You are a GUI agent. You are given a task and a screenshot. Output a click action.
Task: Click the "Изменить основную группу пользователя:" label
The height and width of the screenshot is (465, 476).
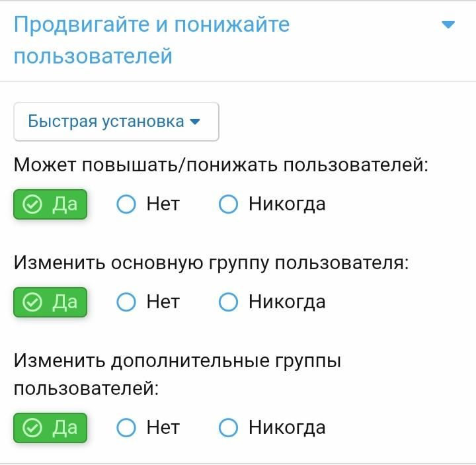click(212, 263)
